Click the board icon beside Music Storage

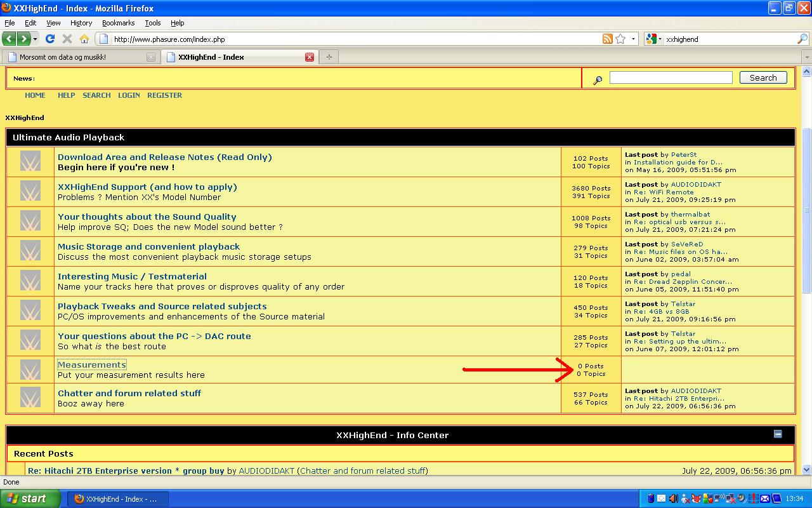pyautogui.click(x=30, y=251)
